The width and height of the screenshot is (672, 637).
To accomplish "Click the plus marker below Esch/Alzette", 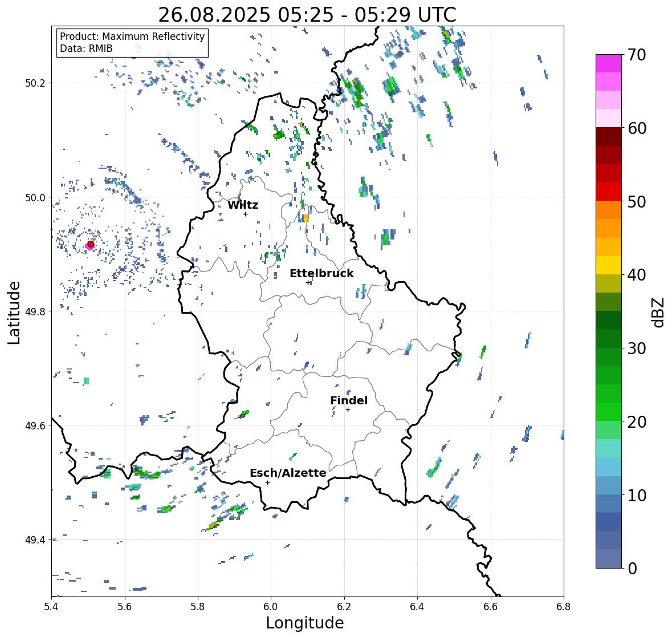I will pyautogui.click(x=267, y=482).
